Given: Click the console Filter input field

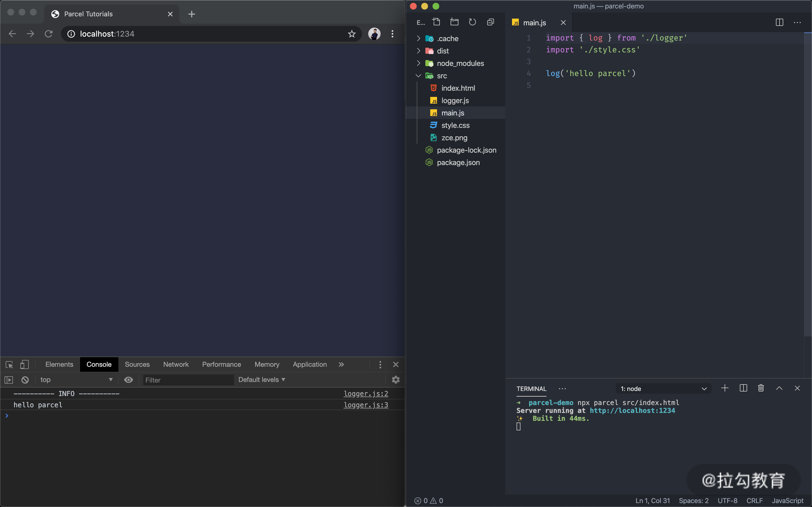Looking at the screenshot, I should (x=188, y=380).
